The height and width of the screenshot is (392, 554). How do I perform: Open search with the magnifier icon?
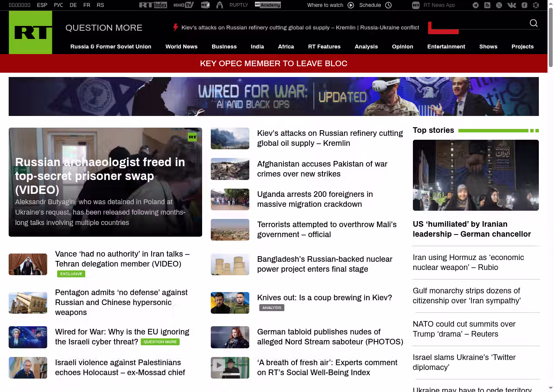click(x=534, y=23)
